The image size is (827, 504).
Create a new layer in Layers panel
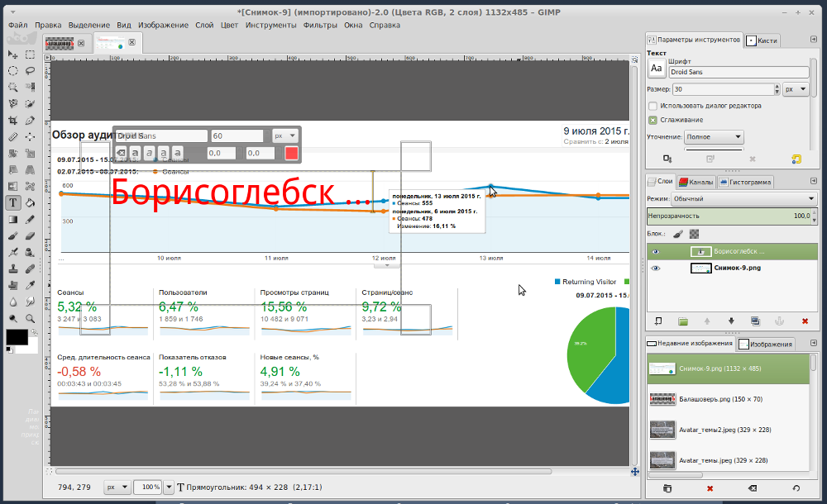pyautogui.click(x=658, y=321)
